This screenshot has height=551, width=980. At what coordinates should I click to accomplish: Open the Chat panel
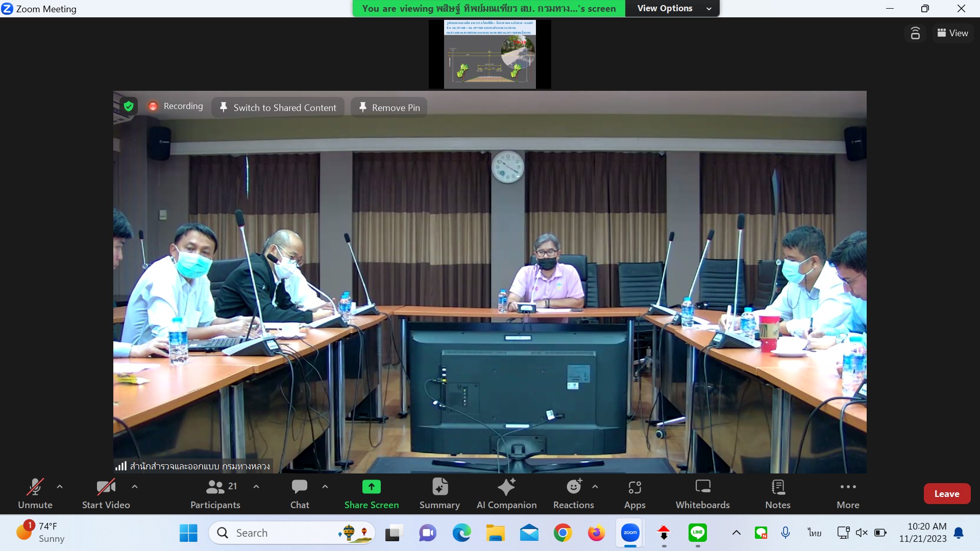point(300,493)
